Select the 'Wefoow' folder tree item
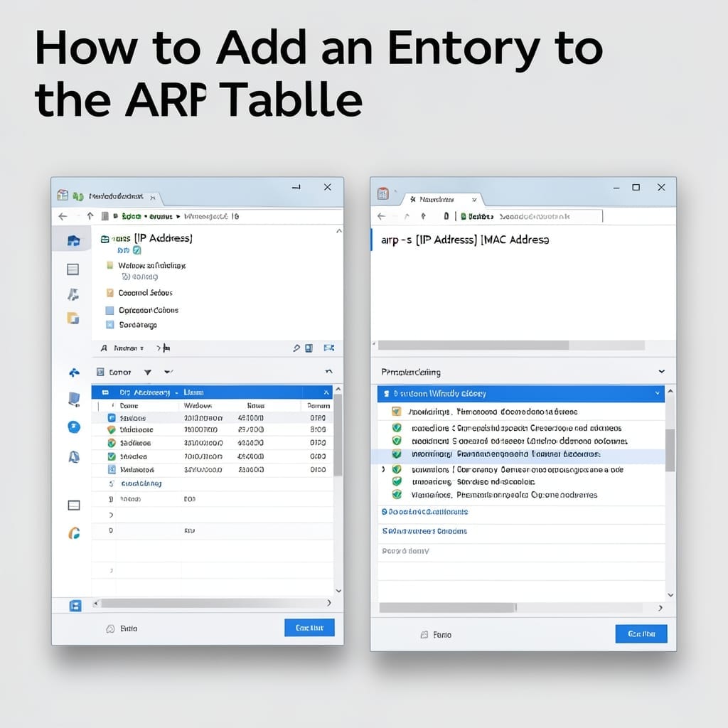 [x=152, y=266]
